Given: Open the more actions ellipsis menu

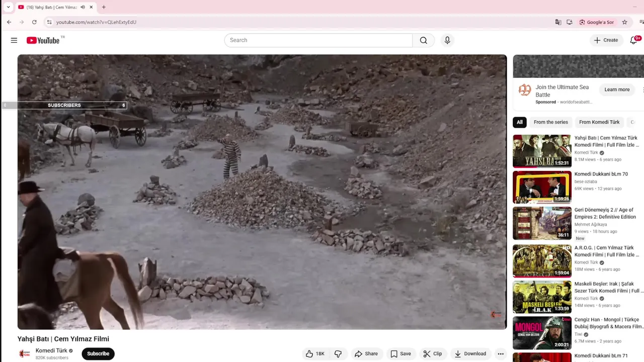Looking at the screenshot, I should click(500, 354).
